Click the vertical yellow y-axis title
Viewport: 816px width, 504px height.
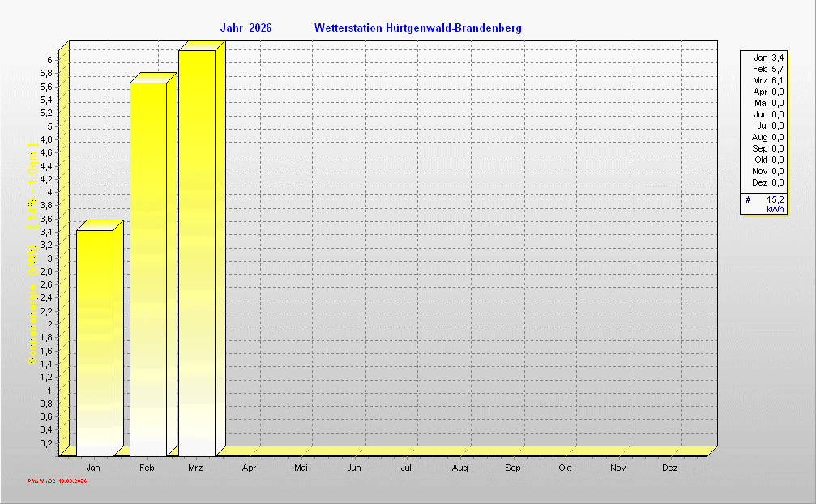32,255
